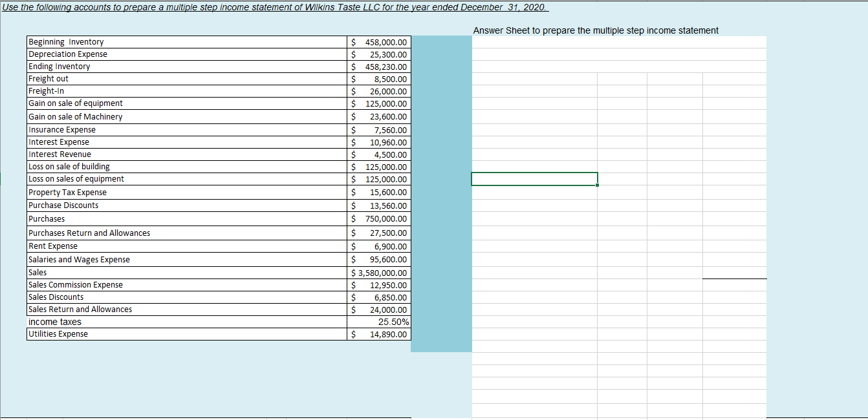Image resolution: width=868 pixels, height=420 pixels.
Task: Select the Rent Expense label cell
Action: pos(188,246)
